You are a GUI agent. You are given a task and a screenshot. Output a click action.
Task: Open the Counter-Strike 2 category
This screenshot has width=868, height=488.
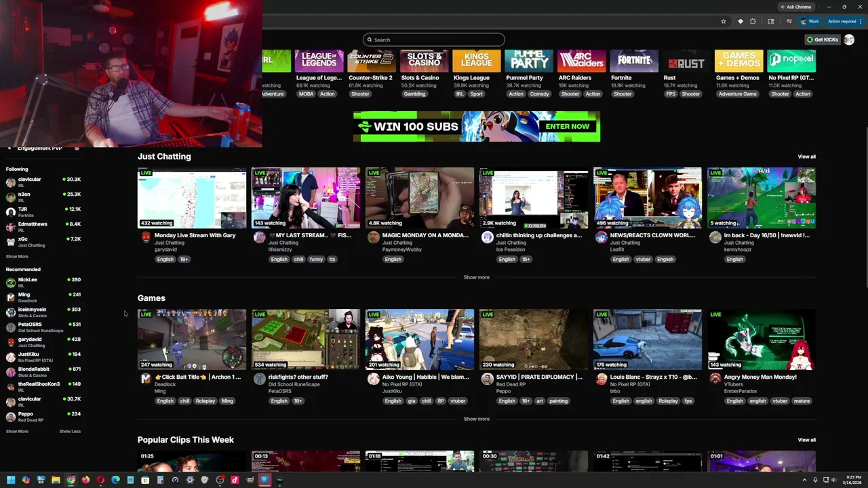[371, 62]
